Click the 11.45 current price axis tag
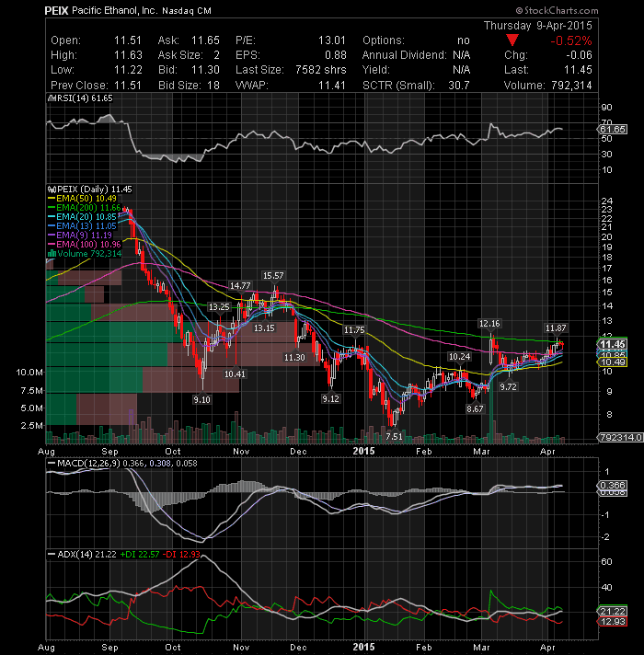Screen dimensions: 644x655 pos(613,344)
